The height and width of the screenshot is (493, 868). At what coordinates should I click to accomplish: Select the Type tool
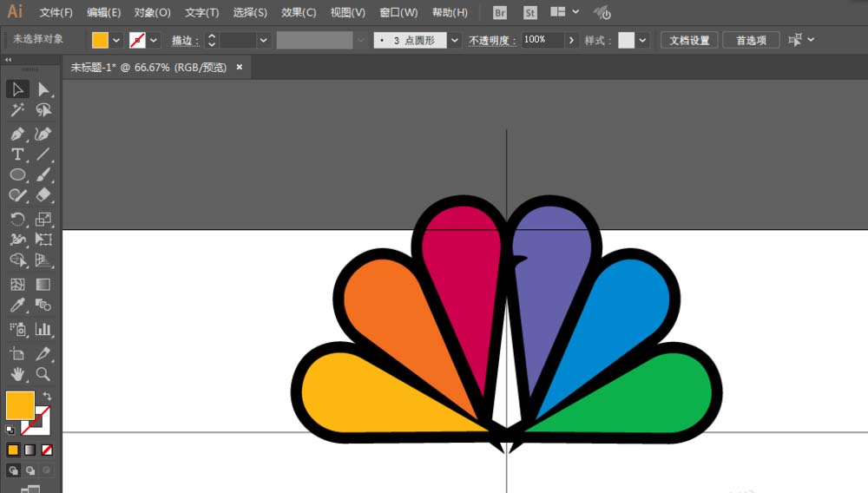pyautogui.click(x=17, y=154)
